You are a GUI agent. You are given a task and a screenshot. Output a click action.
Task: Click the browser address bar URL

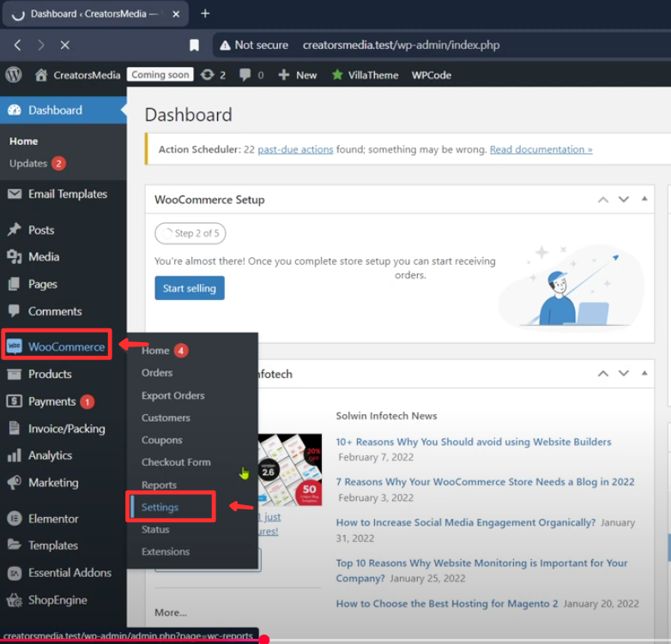(401, 45)
